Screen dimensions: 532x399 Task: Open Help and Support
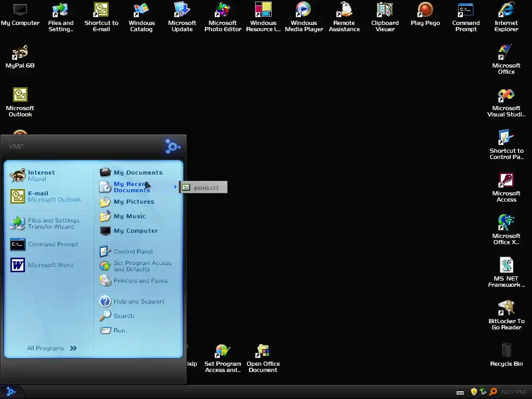pyautogui.click(x=138, y=301)
